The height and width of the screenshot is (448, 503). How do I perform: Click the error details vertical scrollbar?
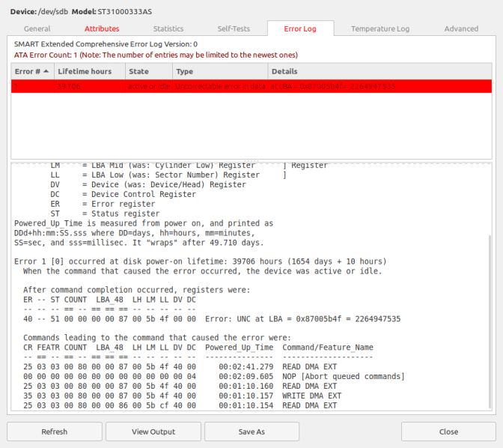(x=490, y=321)
